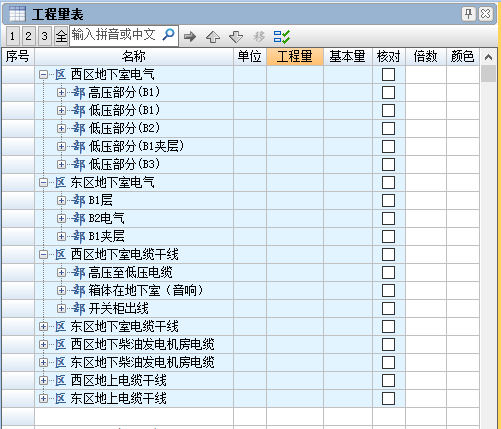Screen dimensions: 501x429
Task: Tick the 核对 checkbox for B2电气
Action: [x=388, y=218]
